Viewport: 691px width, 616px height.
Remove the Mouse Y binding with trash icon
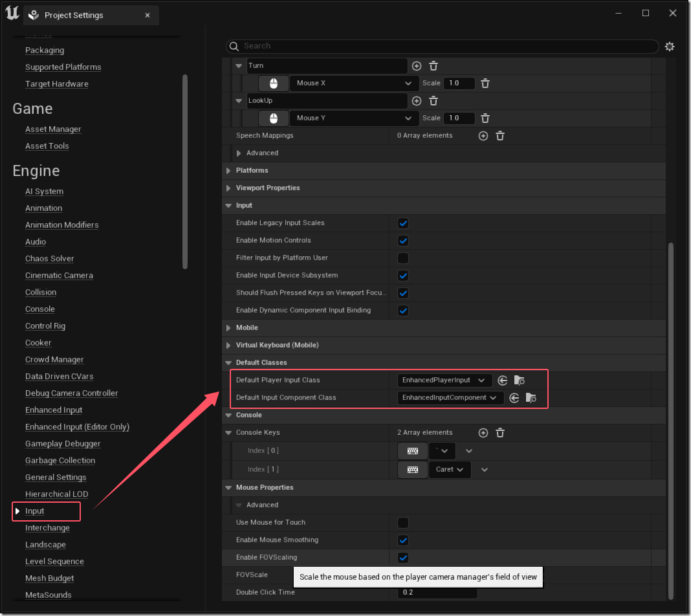(485, 118)
